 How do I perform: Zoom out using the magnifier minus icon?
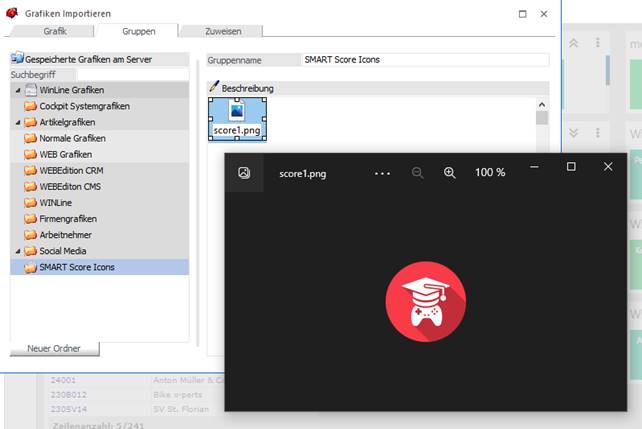(418, 172)
